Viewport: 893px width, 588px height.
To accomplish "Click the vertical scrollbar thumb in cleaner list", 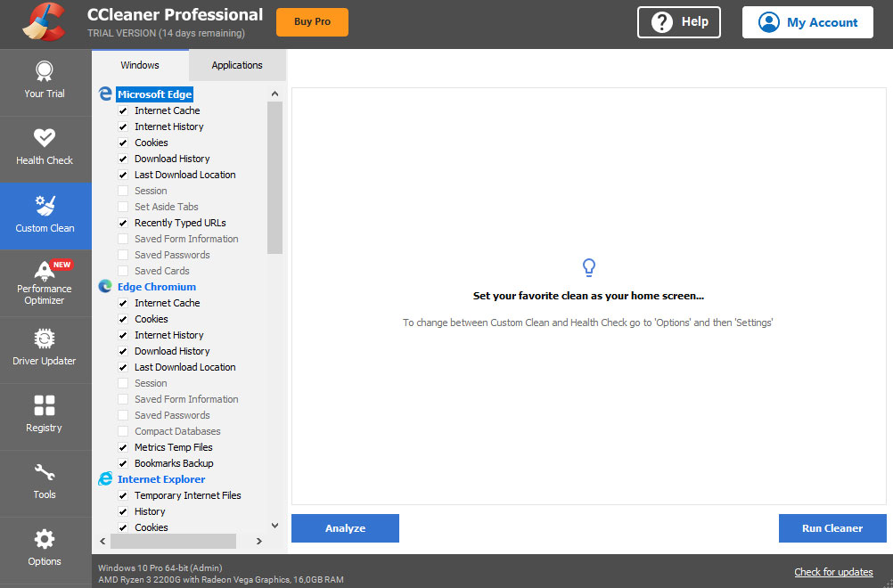I will [275, 177].
